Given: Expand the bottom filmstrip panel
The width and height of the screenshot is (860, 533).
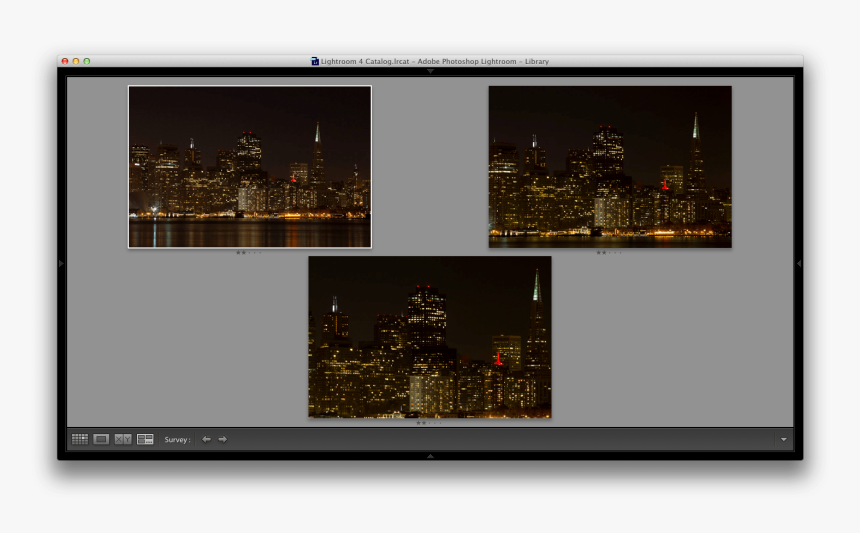Looking at the screenshot, I should click(430, 455).
